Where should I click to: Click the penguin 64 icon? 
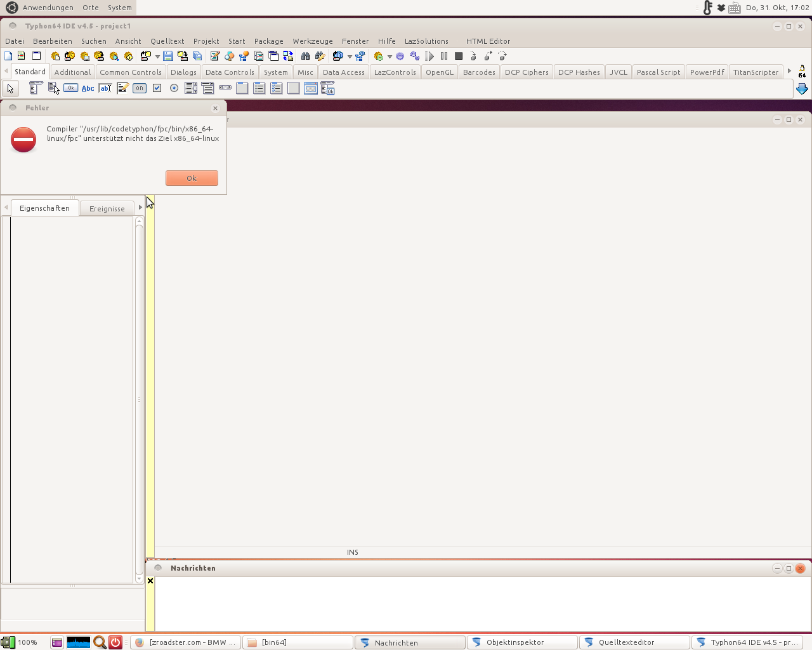[x=802, y=71]
